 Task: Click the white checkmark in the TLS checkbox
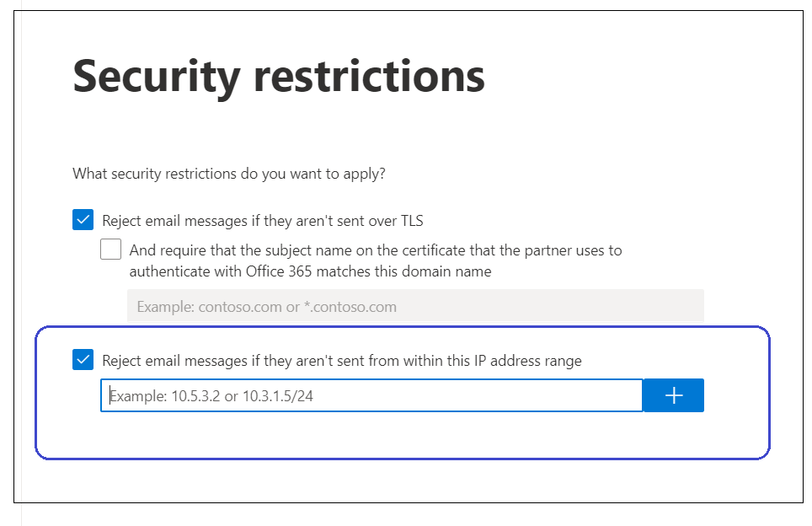[x=83, y=221]
